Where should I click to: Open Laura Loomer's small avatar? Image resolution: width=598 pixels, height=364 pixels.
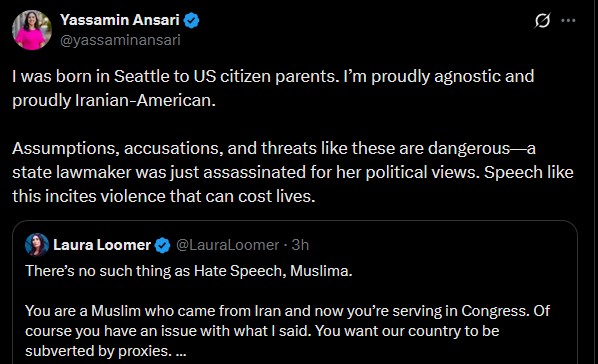point(37,245)
